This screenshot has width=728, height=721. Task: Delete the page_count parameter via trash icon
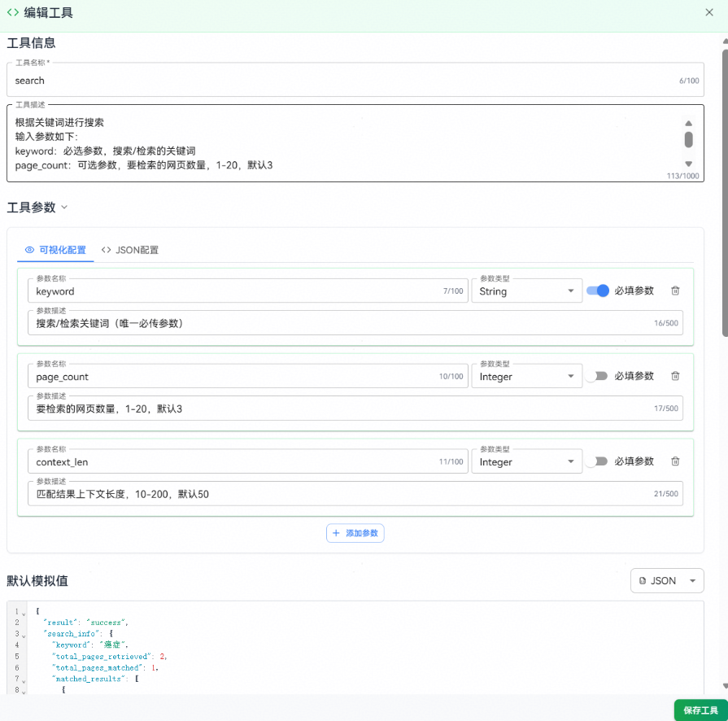[x=675, y=376]
